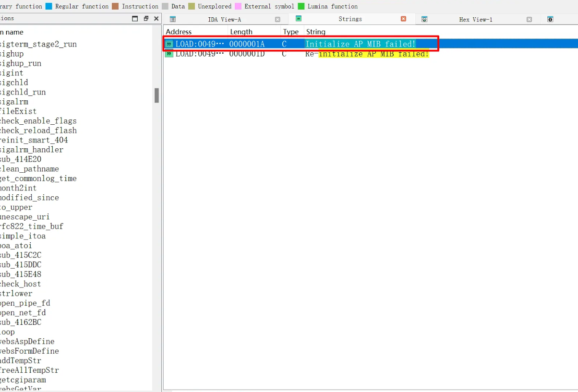Click the 0000001A length cell
Viewport: 578px width, 392px height.
tap(247, 44)
